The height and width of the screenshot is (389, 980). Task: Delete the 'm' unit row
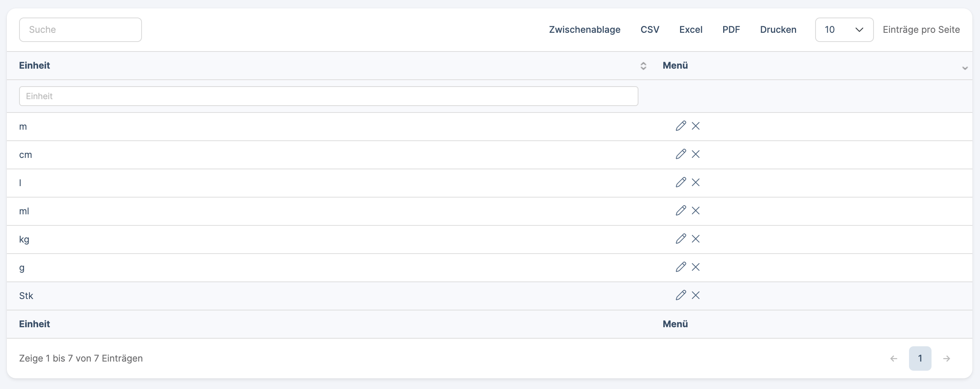click(696, 126)
